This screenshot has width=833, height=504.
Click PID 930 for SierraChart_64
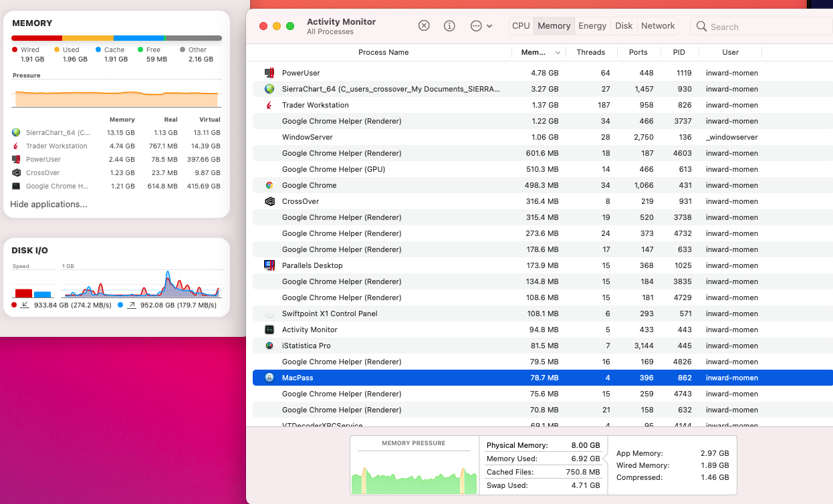coord(685,89)
